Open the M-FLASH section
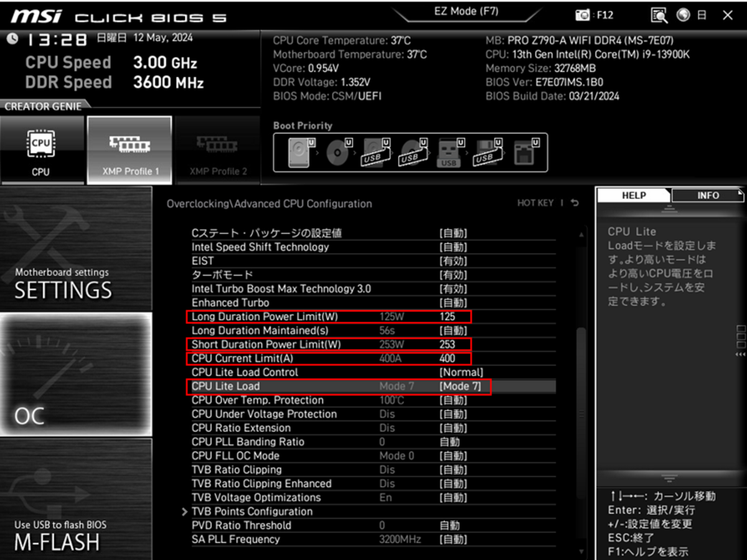The height and width of the screenshot is (560, 747). (75, 498)
